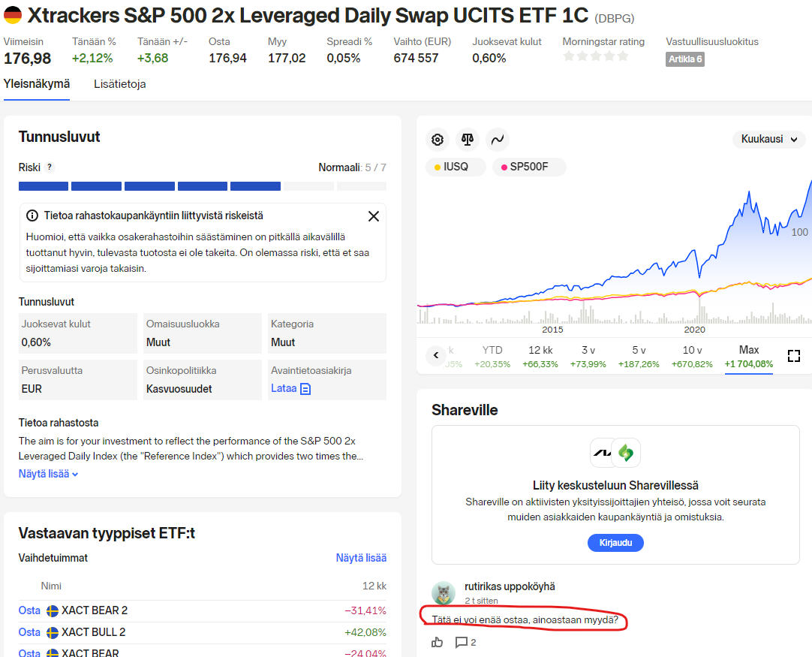Like the rutirikas uppoköyhä comment

click(438, 642)
